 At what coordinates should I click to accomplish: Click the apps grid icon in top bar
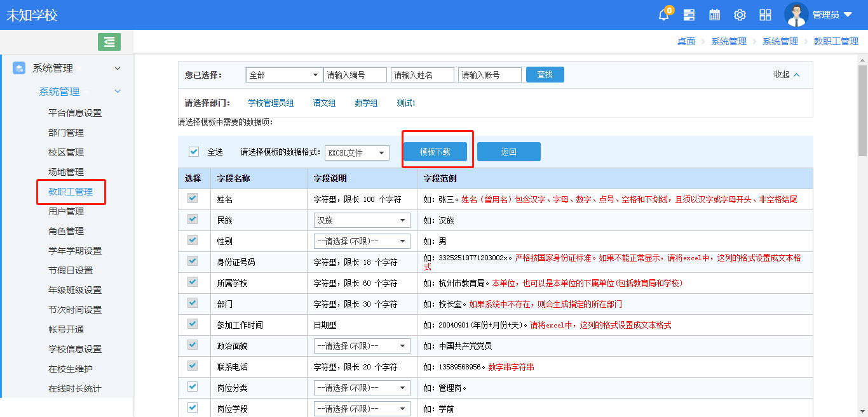(765, 14)
